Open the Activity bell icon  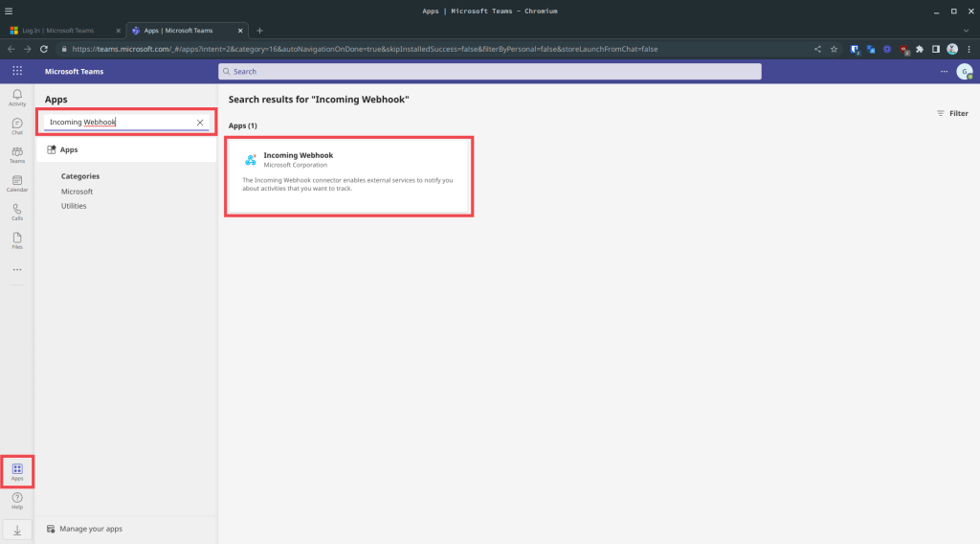[x=17, y=97]
